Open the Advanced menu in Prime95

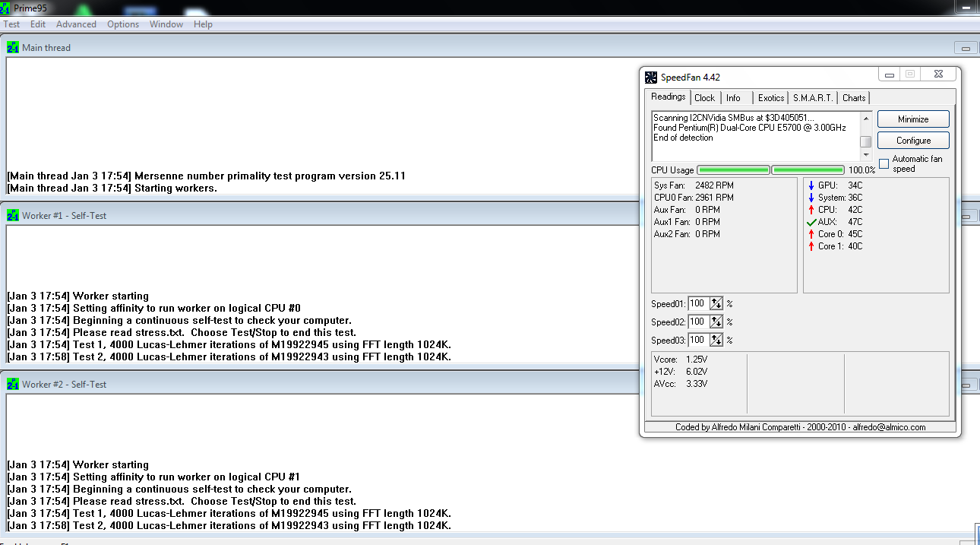coord(76,24)
